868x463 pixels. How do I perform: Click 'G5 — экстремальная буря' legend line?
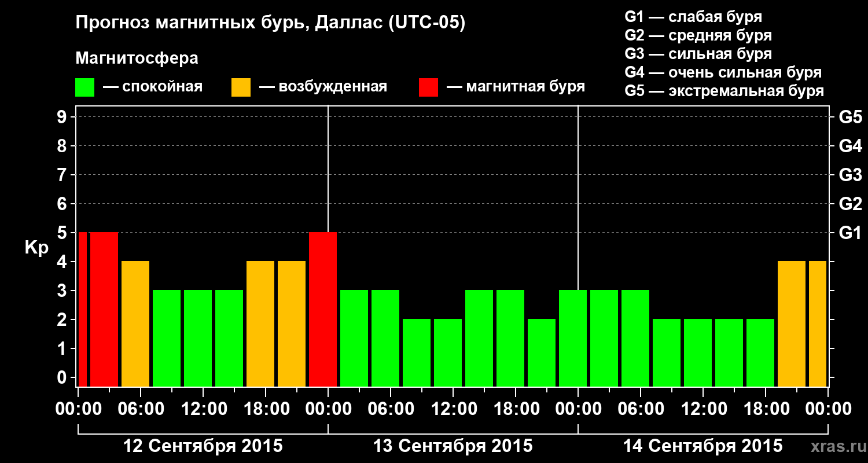pos(724,91)
